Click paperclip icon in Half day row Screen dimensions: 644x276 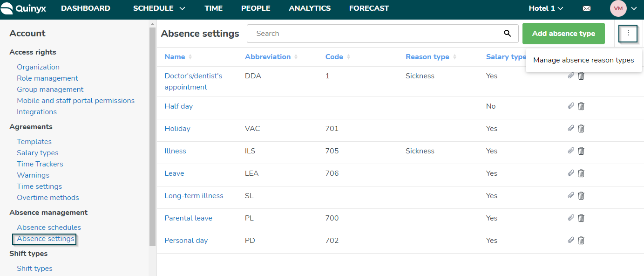click(x=571, y=106)
